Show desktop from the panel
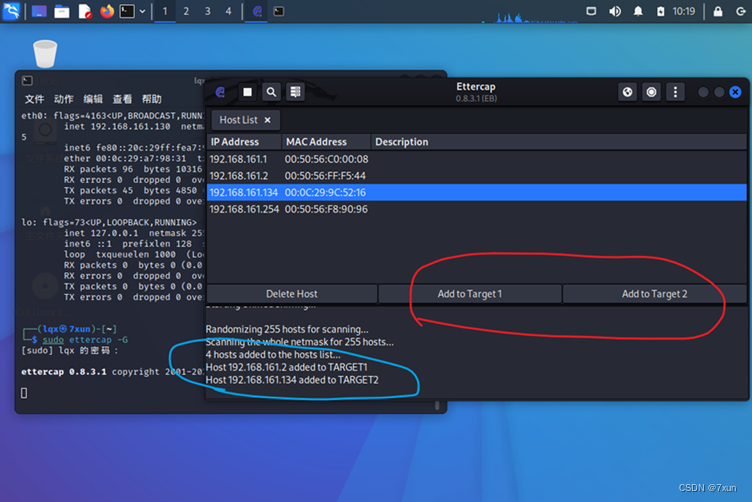The image size is (752, 502). [39, 11]
